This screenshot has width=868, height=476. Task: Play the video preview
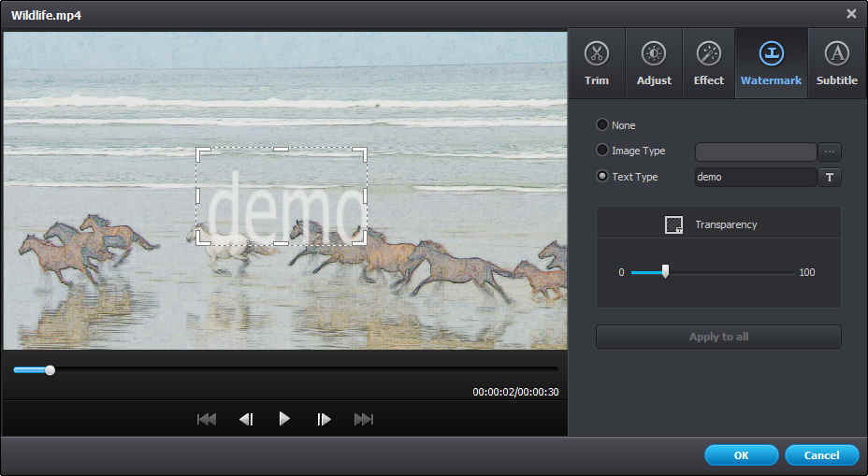coord(284,419)
